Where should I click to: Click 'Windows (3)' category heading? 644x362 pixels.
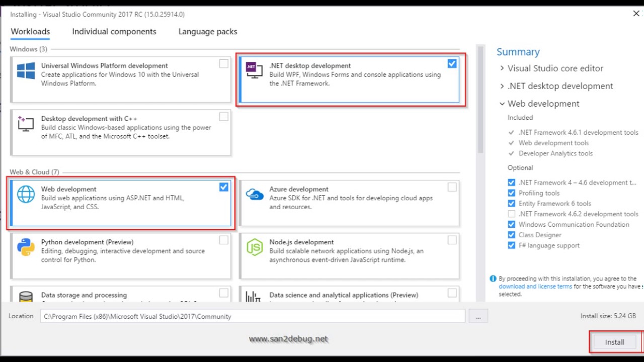tap(28, 49)
